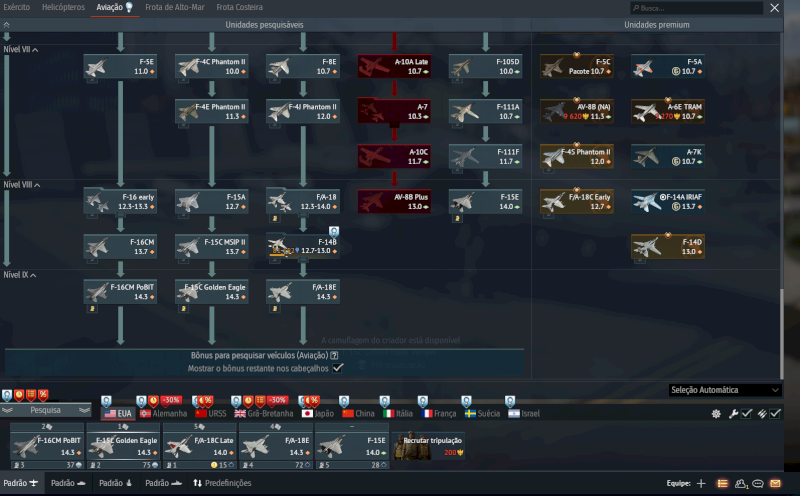Open the mail envelope icon
The height and width of the screenshot is (496, 800).
coord(775,483)
